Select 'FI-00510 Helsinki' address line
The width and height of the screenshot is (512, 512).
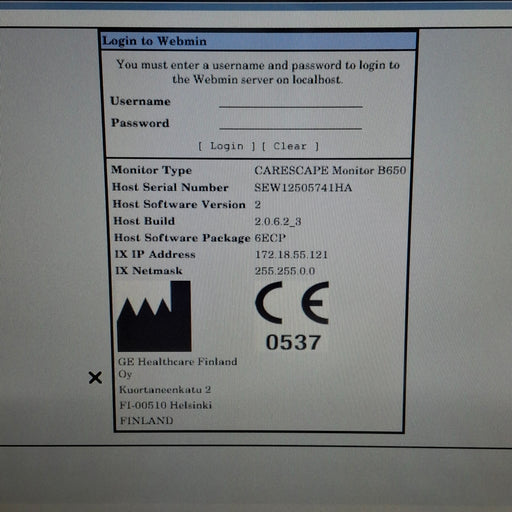[x=166, y=405]
